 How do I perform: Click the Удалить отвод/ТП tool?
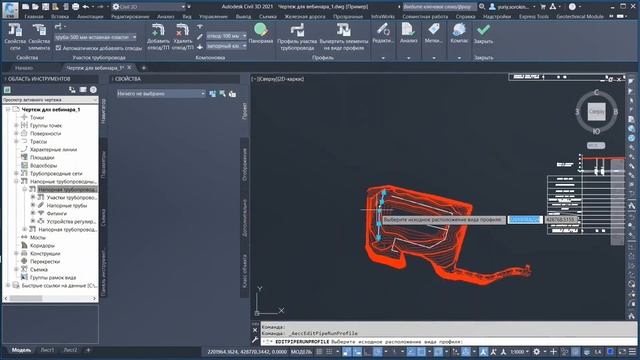(x=182, y=37)
